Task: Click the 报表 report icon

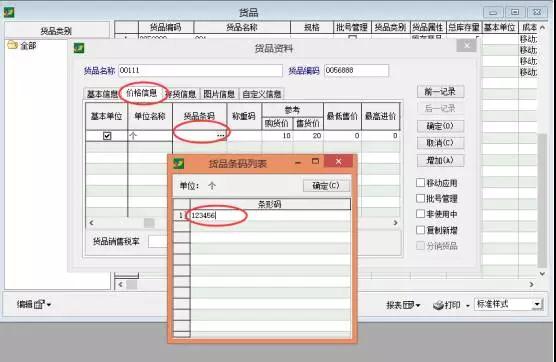Action: tap(408, 305)
